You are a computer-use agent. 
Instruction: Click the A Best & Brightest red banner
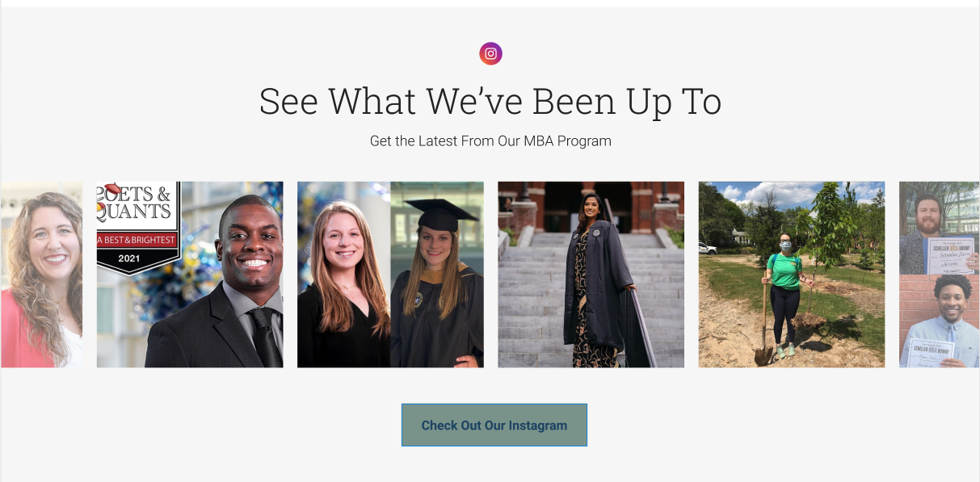click(137, 241)
